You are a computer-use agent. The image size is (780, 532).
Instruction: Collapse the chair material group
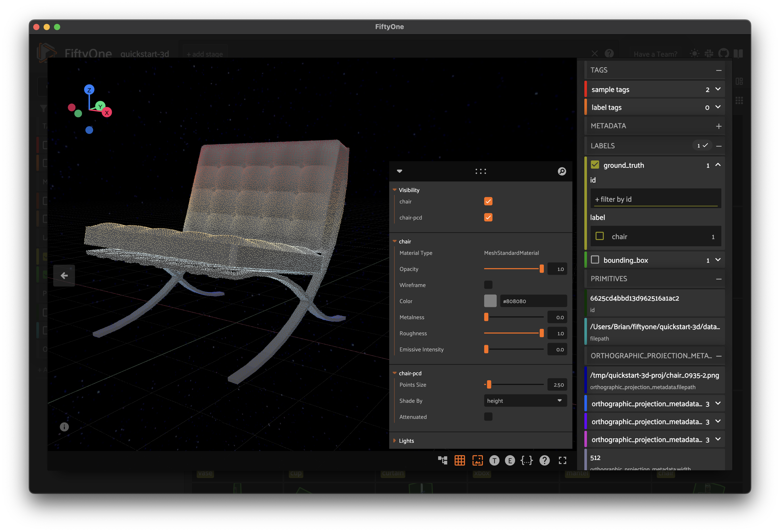click(395, 241)
